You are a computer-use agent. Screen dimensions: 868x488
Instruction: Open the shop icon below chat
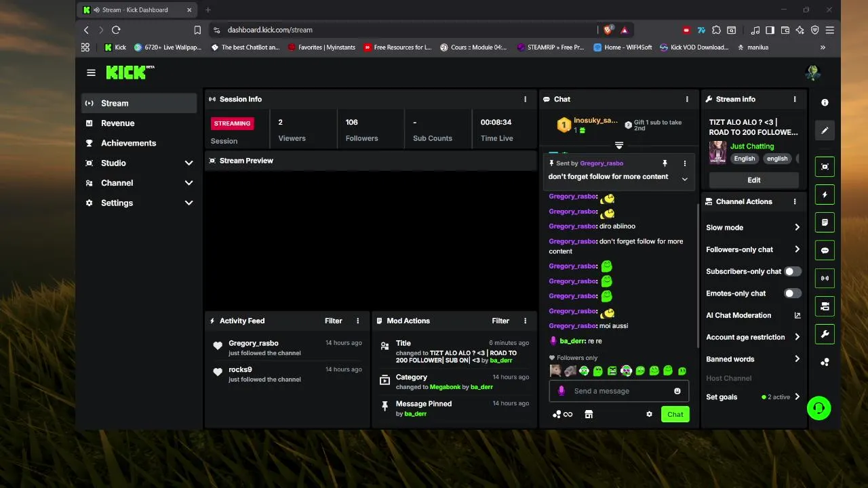[589, 414]
